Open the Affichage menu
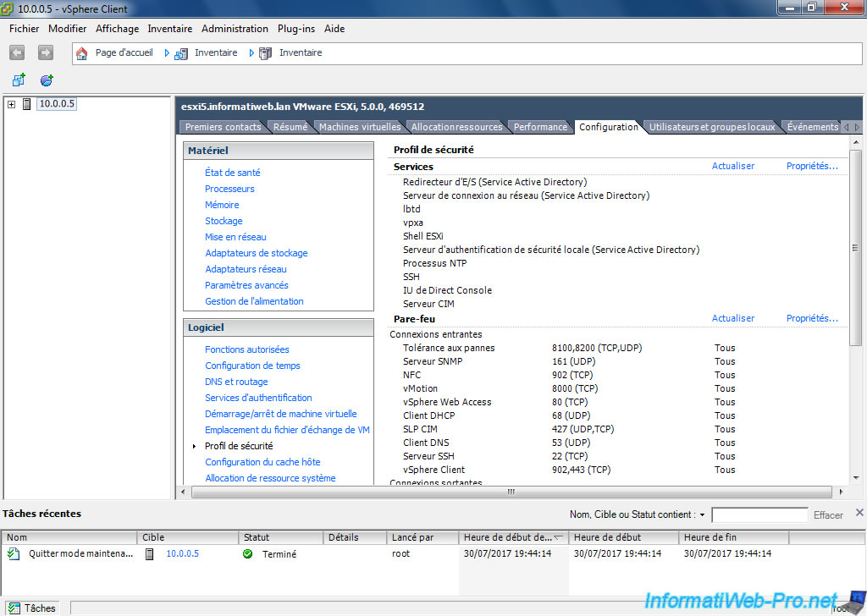The image size is (867, 616). click(117, 29)
